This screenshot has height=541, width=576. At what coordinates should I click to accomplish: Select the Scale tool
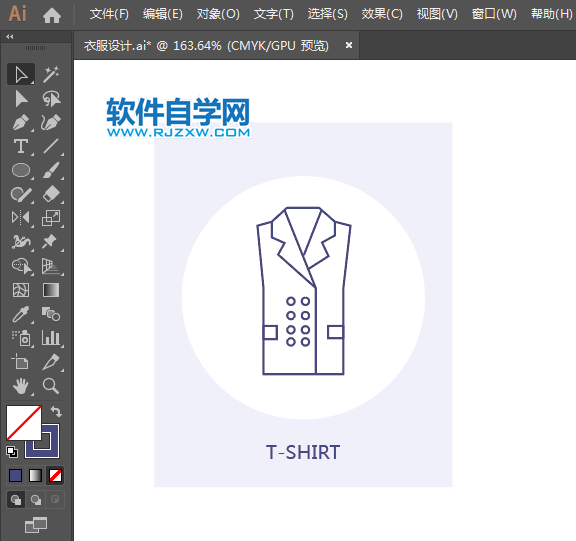click(51, 218)
